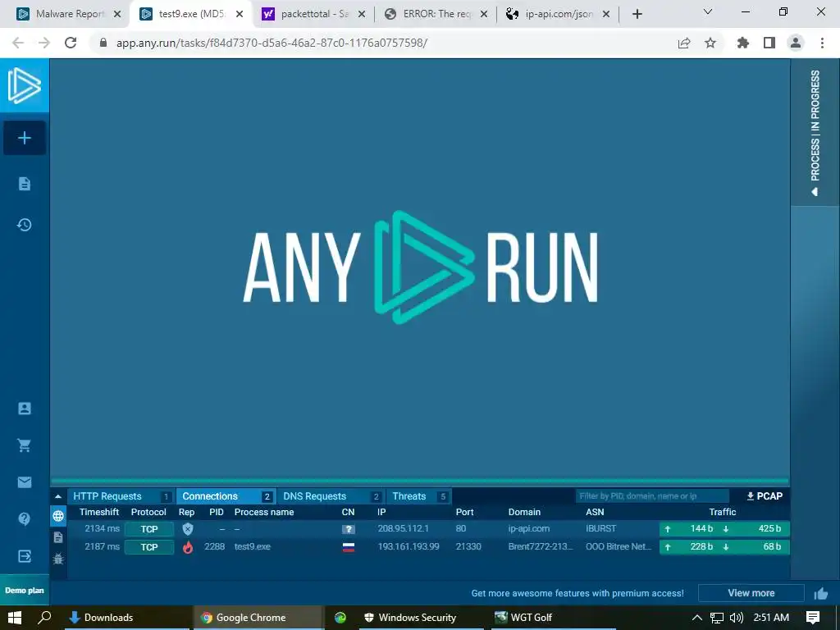Click the shield reputation icon in first row
The height and width of the screenshot is (630, 840).
point(188,529)
